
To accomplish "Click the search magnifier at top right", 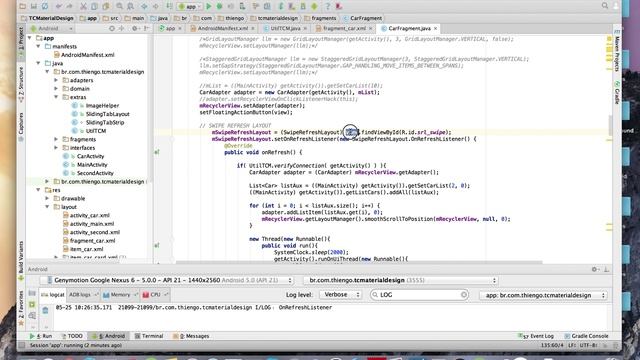I will click(x=604, y=6).
